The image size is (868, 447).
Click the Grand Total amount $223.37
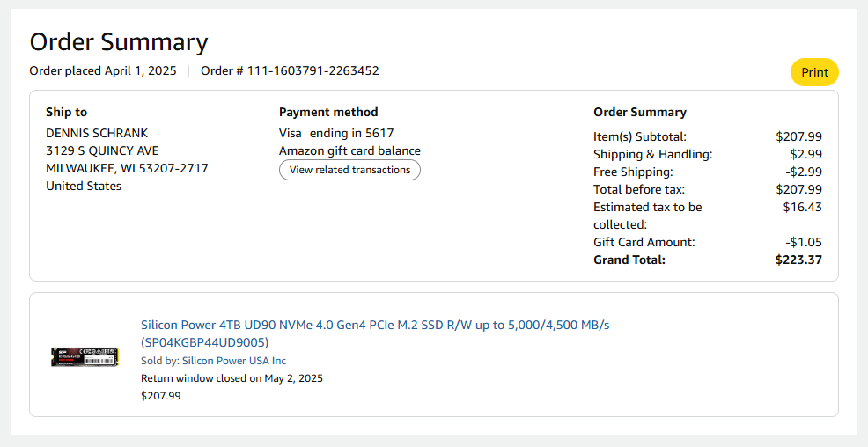click(798, 260)
